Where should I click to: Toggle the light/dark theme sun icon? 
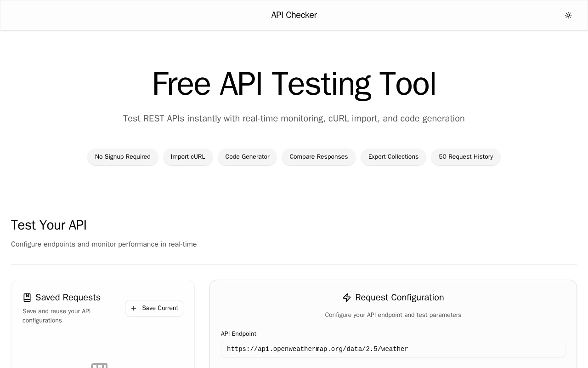[x=568, y=15]
